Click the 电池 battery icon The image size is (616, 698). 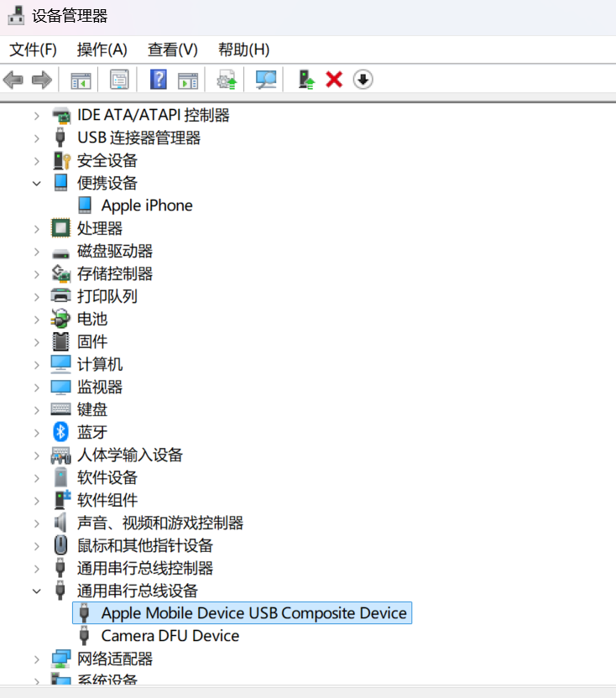60,319
